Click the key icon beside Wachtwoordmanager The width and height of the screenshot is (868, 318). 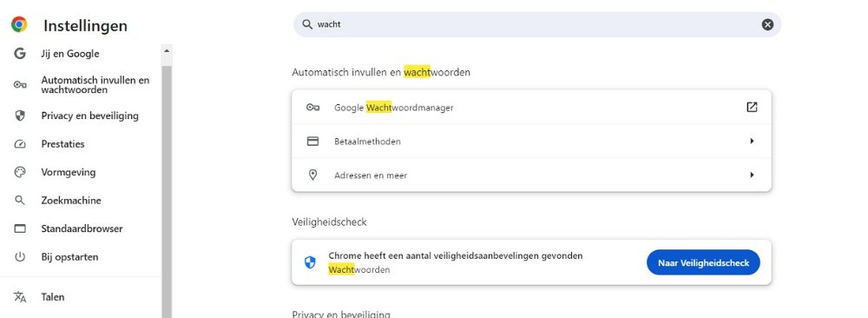312,108
